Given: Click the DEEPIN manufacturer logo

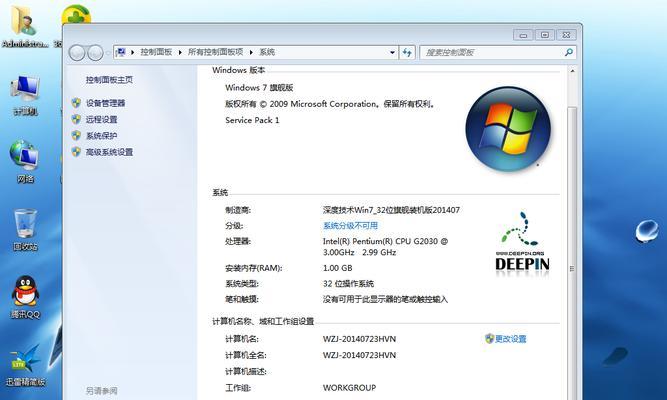Looking at the screenshot, I should click(x=522, y=244).
